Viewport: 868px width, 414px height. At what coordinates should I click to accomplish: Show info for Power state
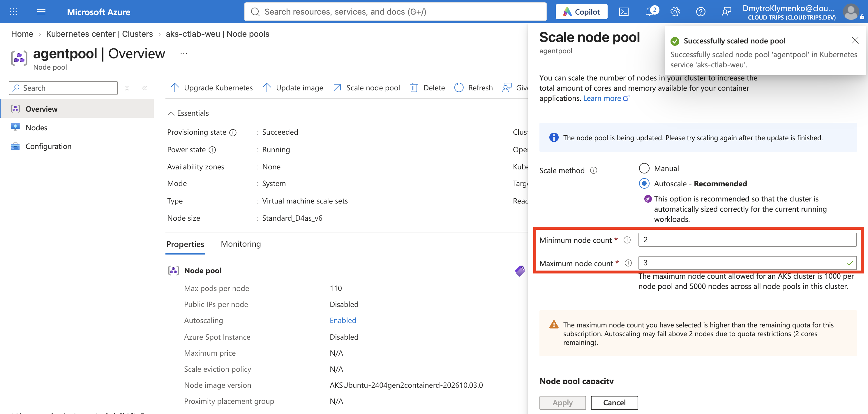pos(212,150)
